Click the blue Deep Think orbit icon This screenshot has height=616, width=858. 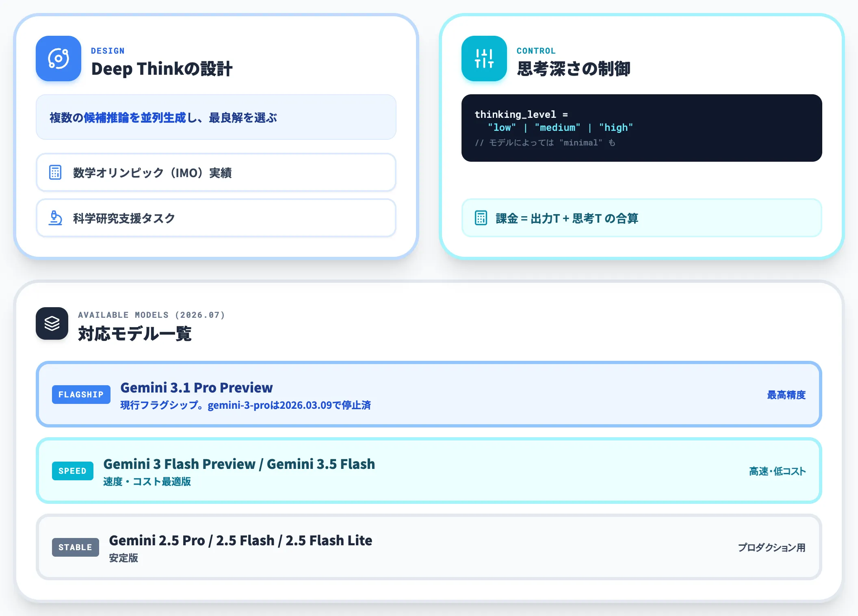(58, 59)
